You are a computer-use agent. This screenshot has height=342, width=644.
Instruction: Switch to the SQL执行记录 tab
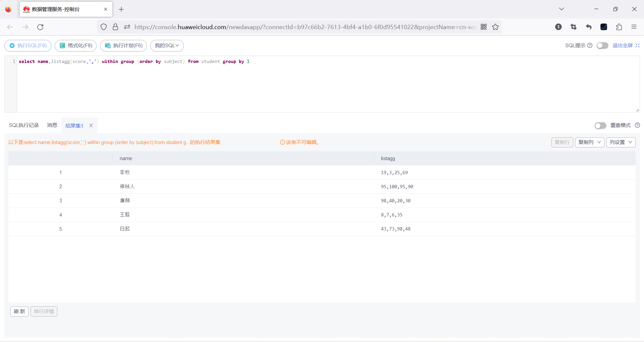point(24,125)
